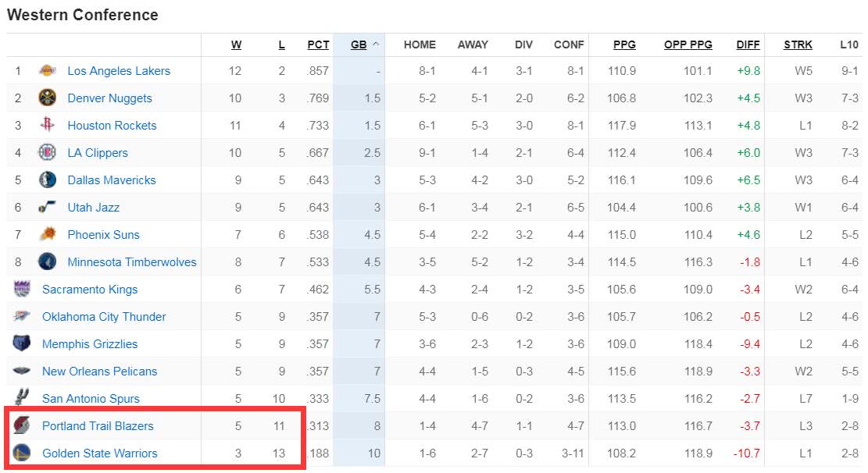Viewport: 868px width, 473px height.
Task: Click the Dallas Mavericks logo icon
Action: pos(48,180)
